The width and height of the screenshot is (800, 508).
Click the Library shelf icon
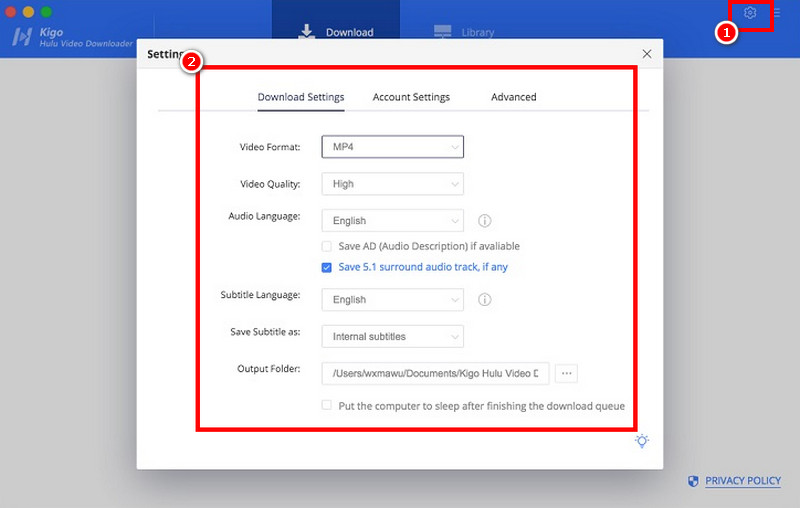[x=442, y=32]
